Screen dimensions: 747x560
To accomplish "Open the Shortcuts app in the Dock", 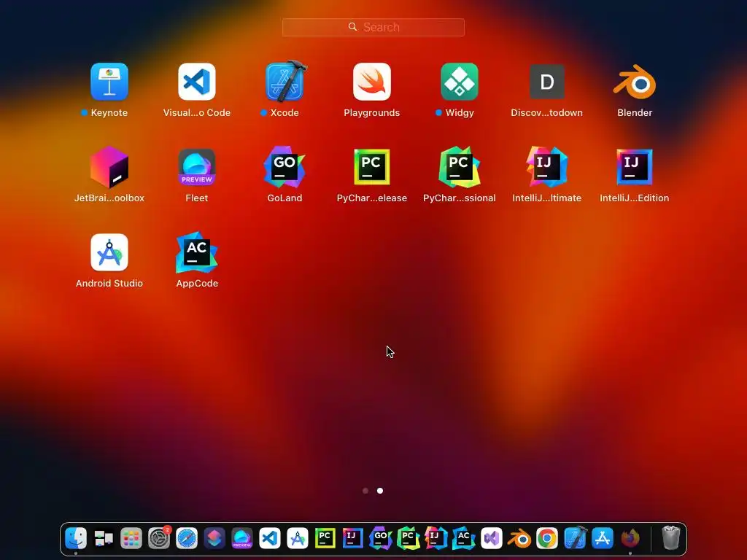I will (214, 539).
